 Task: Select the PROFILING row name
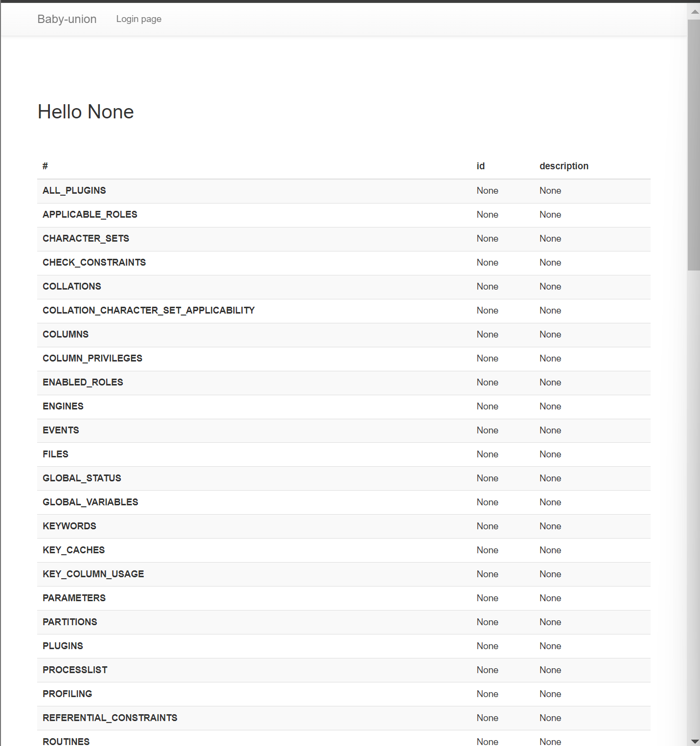pyautogui.click(x=68, y=694)
